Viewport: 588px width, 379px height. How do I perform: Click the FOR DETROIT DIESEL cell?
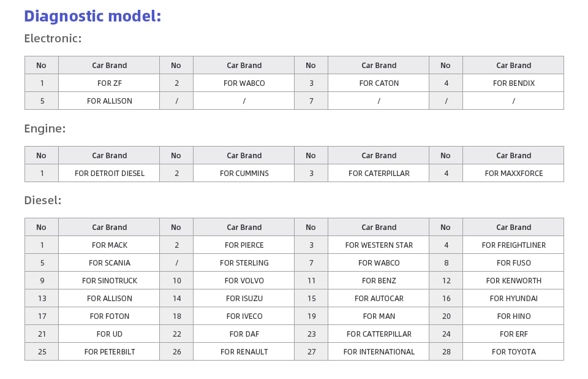[109, 173]
